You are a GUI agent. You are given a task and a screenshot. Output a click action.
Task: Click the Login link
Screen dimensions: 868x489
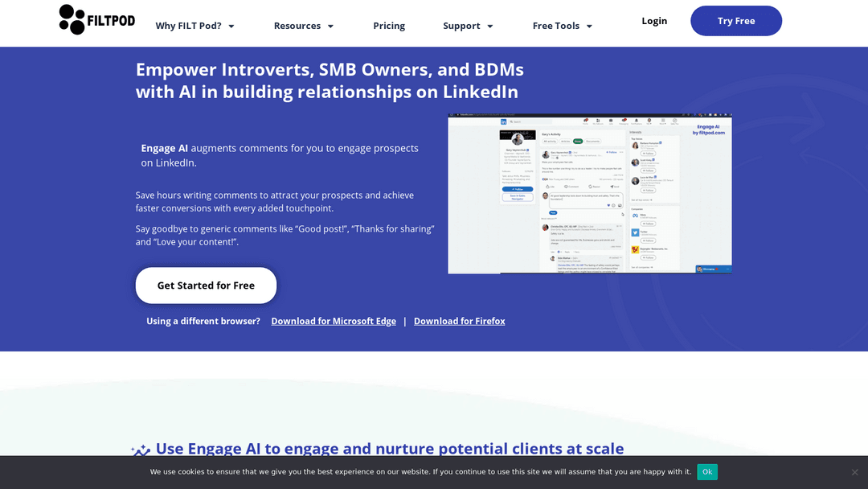click(654, 21)
